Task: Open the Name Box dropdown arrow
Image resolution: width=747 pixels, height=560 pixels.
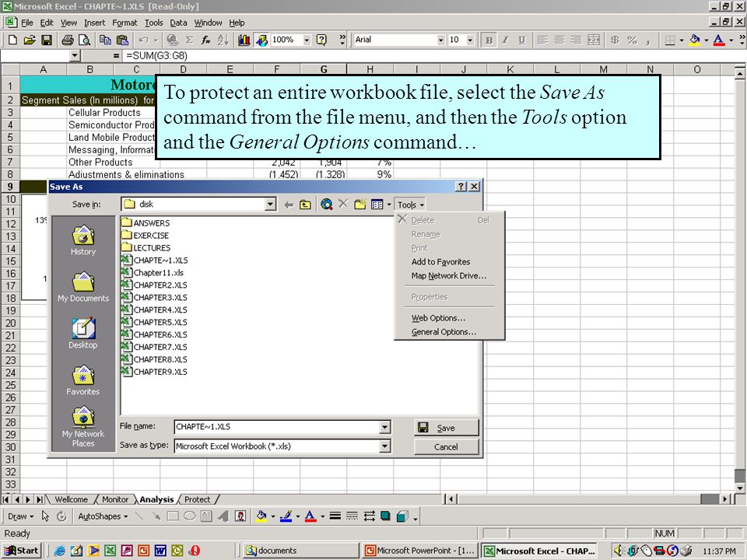Action: (x=75, y=56)
